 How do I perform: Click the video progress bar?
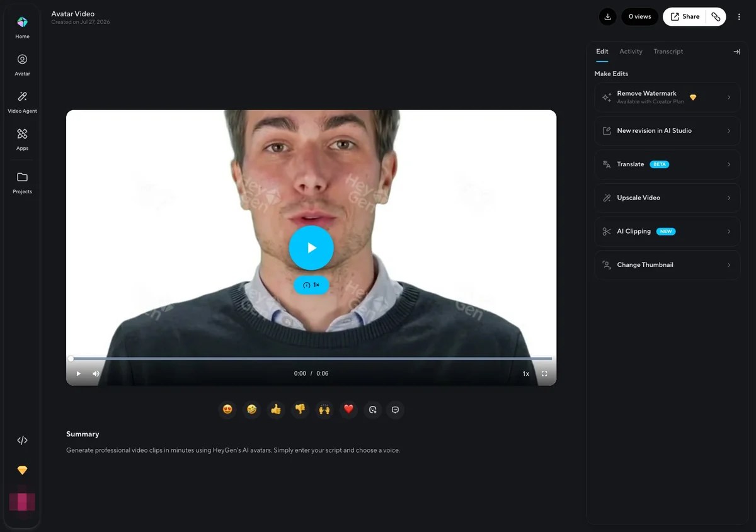pos(311,359)
